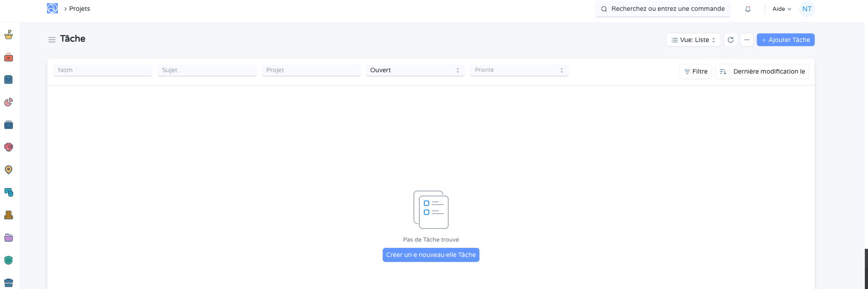
Task: Click the pink pie chart sidebar icon
Action: (x=9, y=103)
